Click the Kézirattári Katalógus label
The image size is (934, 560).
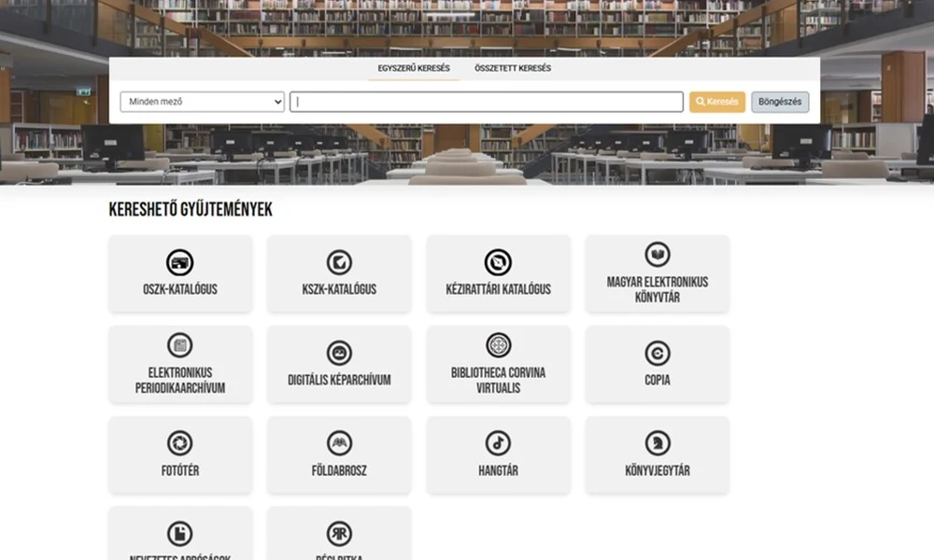coord(498,289)
